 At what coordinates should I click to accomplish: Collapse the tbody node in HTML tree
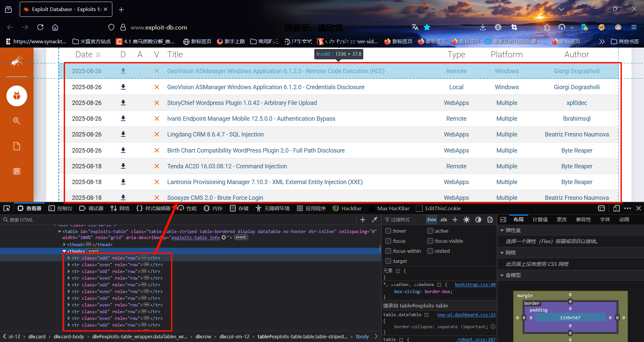[x=64, y=251]
